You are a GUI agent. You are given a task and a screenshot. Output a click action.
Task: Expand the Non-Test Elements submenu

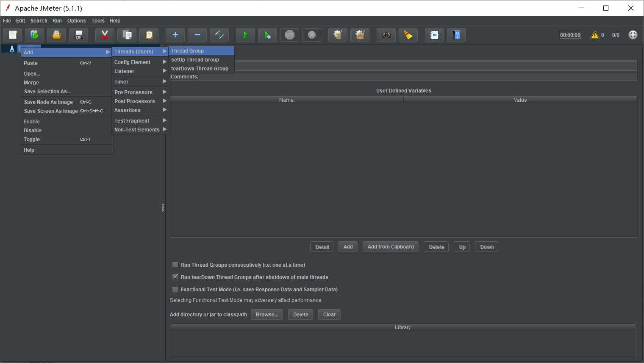[x=140, y=129]
